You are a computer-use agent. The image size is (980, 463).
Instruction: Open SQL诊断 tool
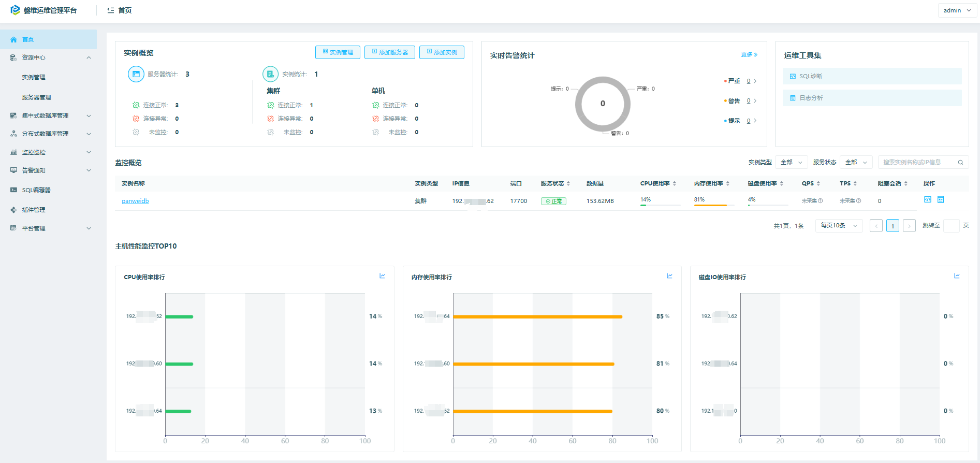[x=872, y=76]
